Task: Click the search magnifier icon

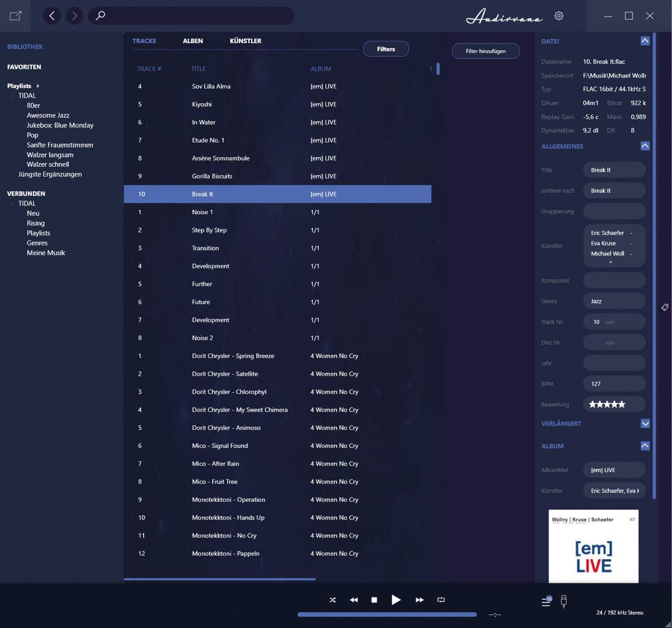Action: pyautogui.click(x=100, y=16)
